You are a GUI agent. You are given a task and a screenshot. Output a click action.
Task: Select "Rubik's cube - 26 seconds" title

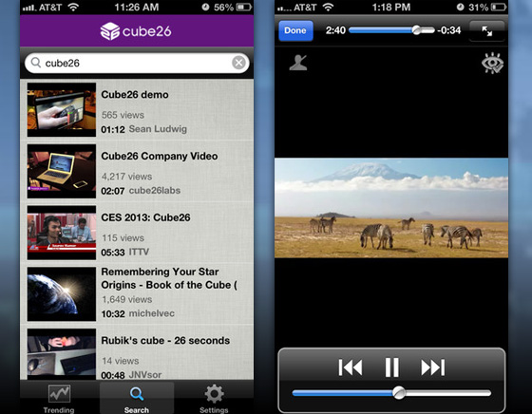[165, 341]
